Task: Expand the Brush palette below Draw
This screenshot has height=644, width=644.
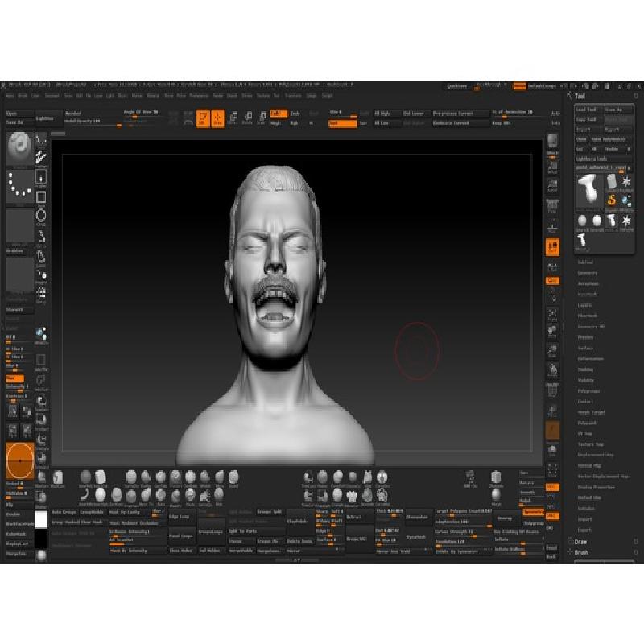Action: click(581, 552)
